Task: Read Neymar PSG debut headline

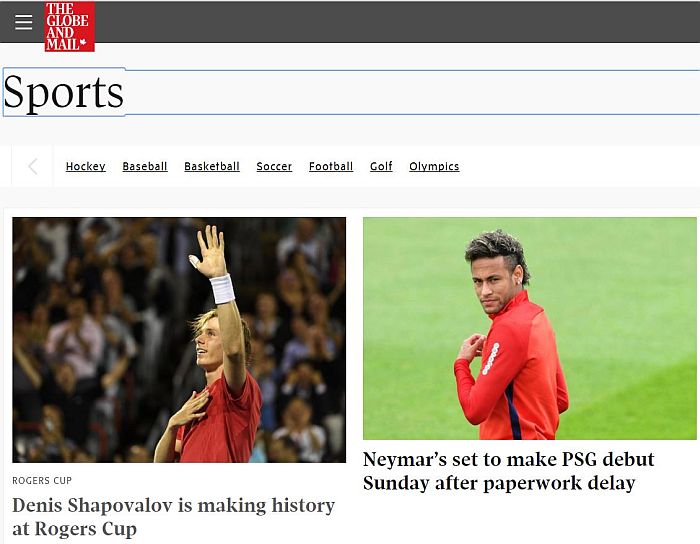Action: pyautogui.click(x=508, y=471)
